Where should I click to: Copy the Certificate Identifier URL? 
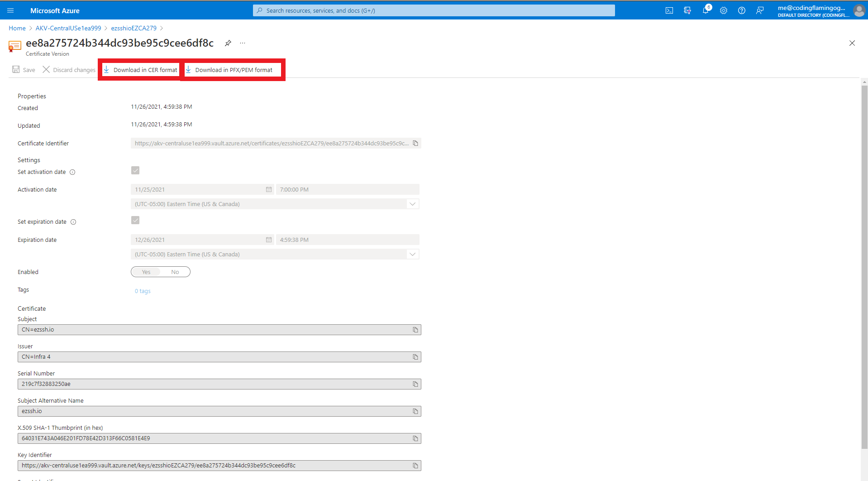415,143
